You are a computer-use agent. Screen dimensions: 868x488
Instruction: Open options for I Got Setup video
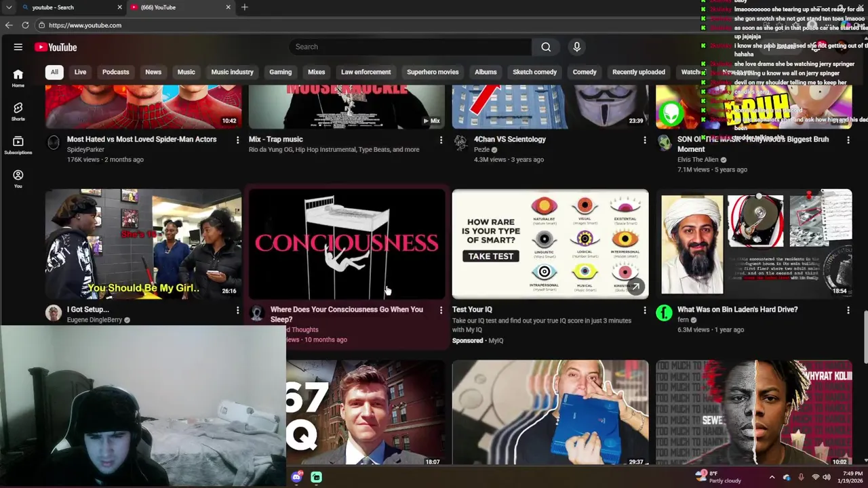237,310
